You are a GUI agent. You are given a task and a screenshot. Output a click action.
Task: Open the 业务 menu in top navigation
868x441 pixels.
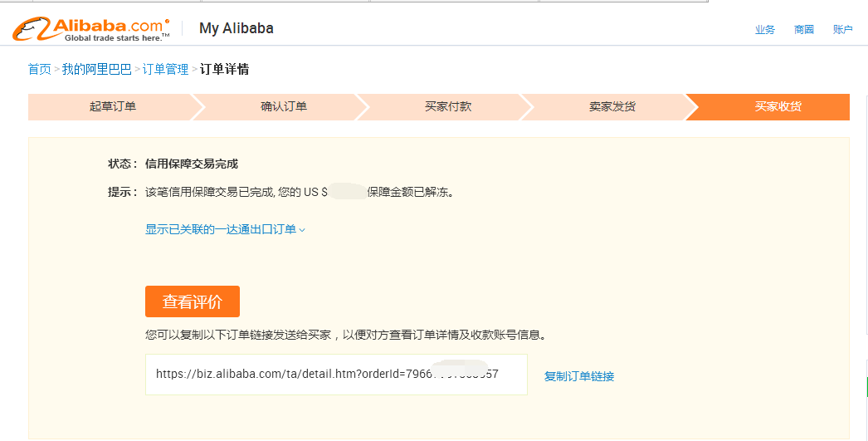[x=764, y=30]
